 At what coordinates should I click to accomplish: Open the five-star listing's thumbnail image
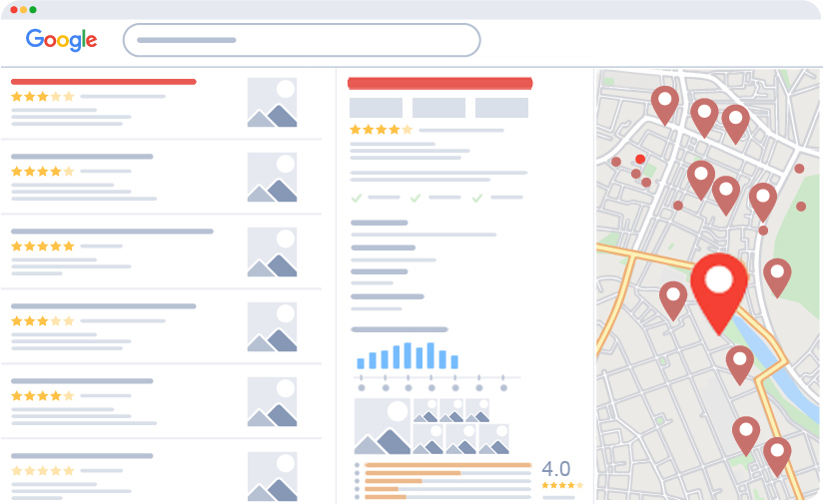click(x=272, y=252)
